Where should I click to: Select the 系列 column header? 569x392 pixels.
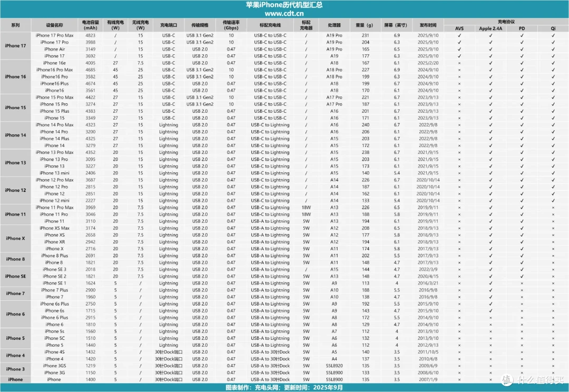coord(15,25)
